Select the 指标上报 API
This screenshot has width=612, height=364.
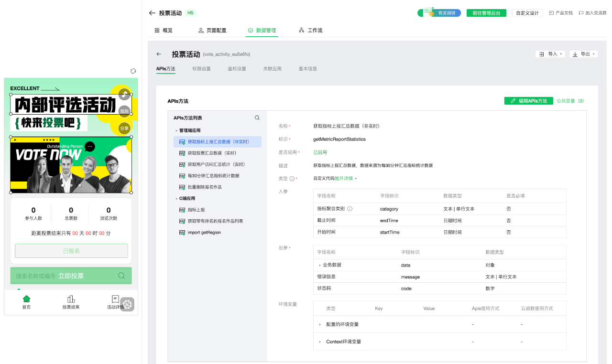[x=218, y=210]
